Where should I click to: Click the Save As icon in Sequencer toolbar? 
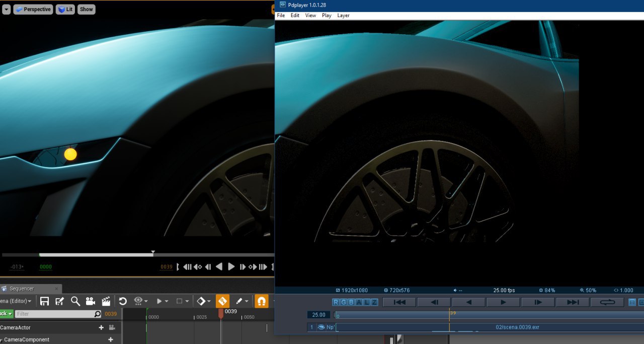click(59, 301)
